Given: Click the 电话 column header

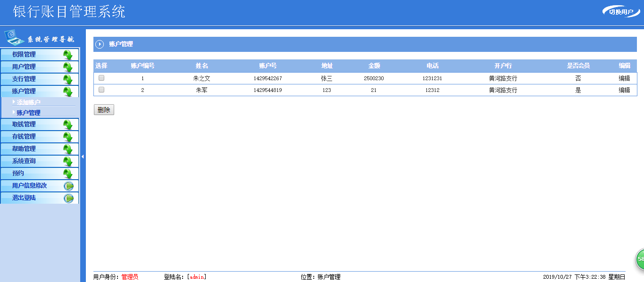Looking at the screenshot, I should pos(432,66).
